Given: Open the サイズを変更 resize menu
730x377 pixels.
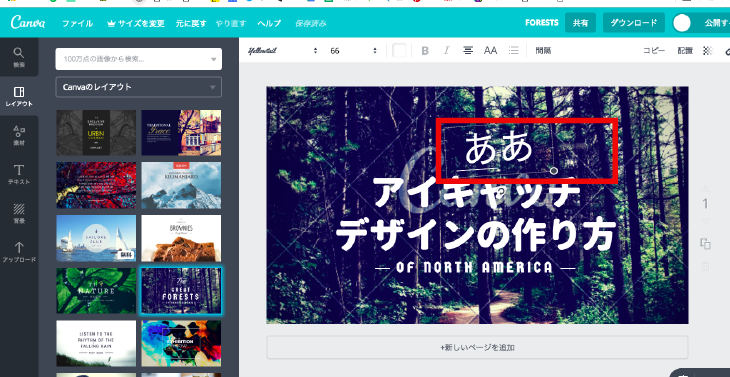Looking at the screenshot, I should [x=135, y=23].
